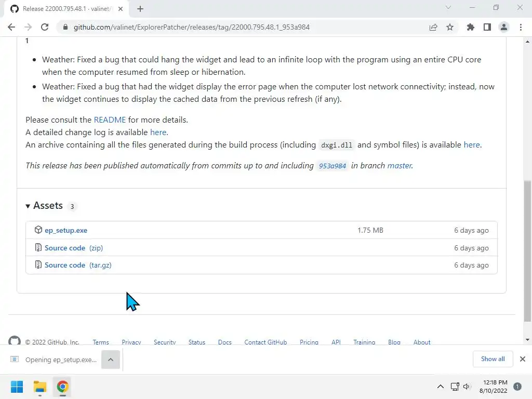The height and width of the screenshot is (399, 532).
Task: Expand the ep_setup.exe download options chevron
Action: [x=111, y=360]
